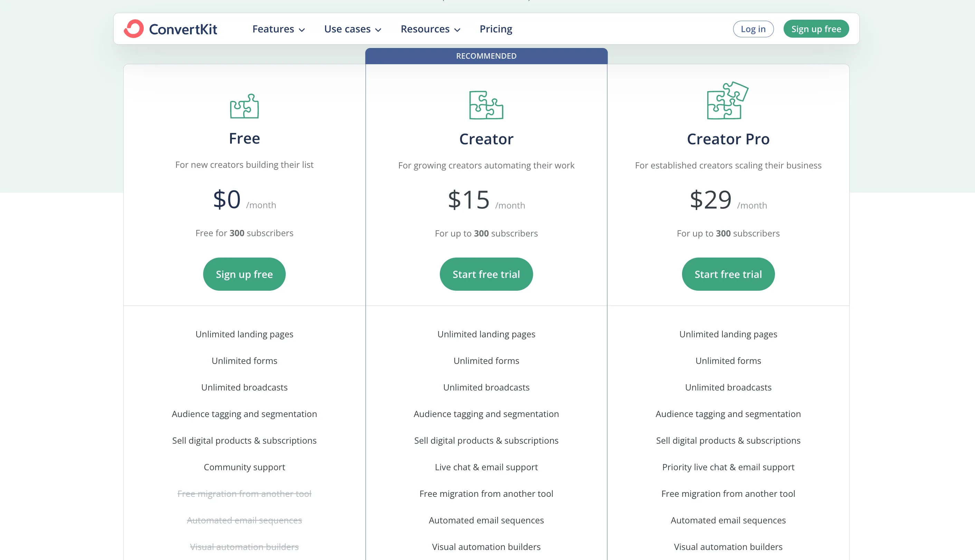Screen dimensions: 975x560
Task: Click the ConvertKit logo icon
Action: coord(133,29)
